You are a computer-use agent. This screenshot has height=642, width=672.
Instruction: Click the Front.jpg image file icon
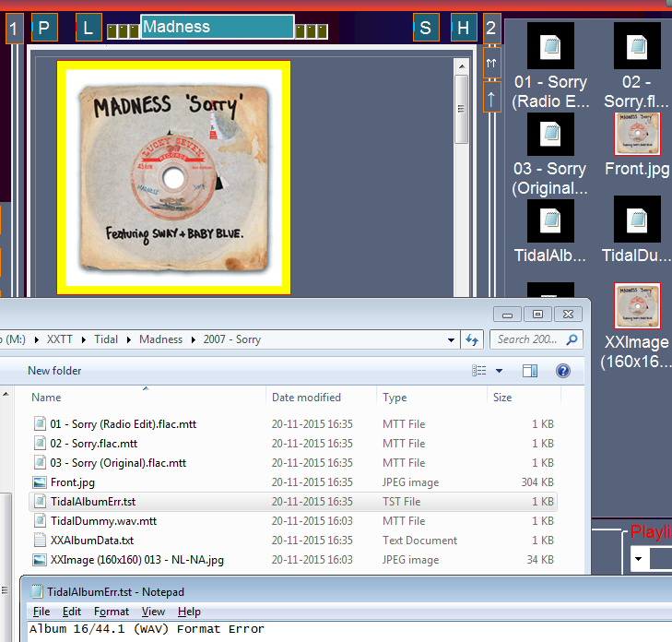point(40,482)
